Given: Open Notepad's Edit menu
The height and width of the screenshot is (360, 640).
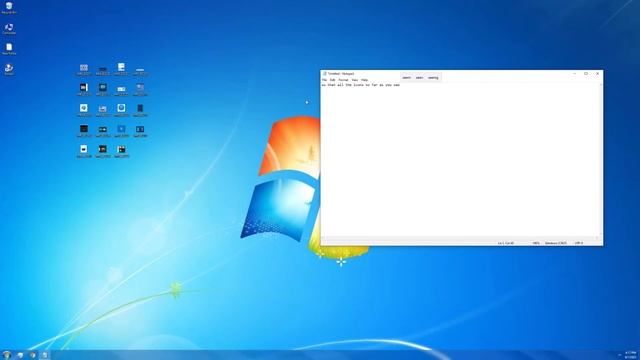Looking at the screenshot, I should [x=333, y=80].
